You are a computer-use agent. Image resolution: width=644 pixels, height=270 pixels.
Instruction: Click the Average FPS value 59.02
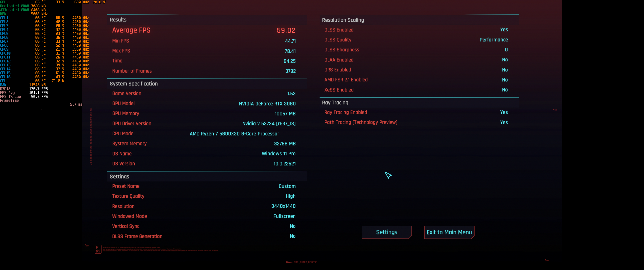286,31
